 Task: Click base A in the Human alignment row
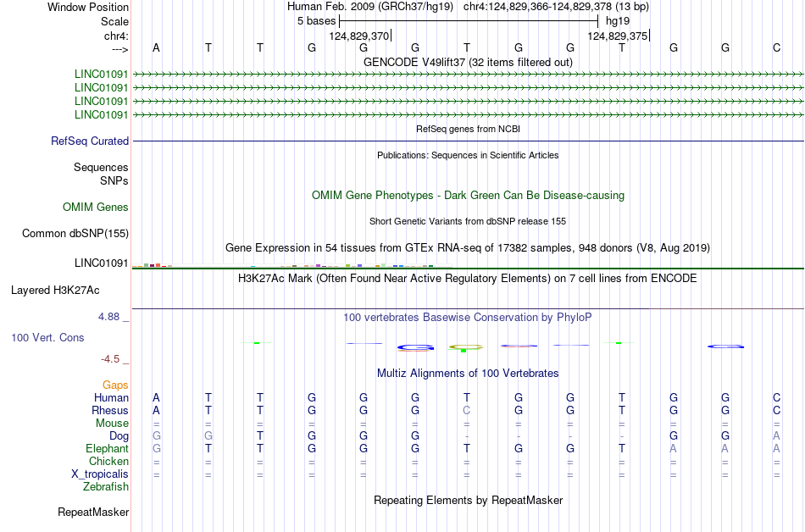[156, 397]
